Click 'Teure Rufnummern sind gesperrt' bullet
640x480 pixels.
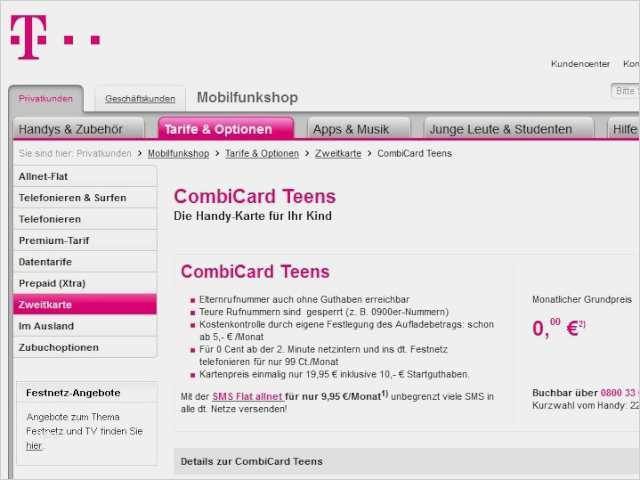point(324,312)
